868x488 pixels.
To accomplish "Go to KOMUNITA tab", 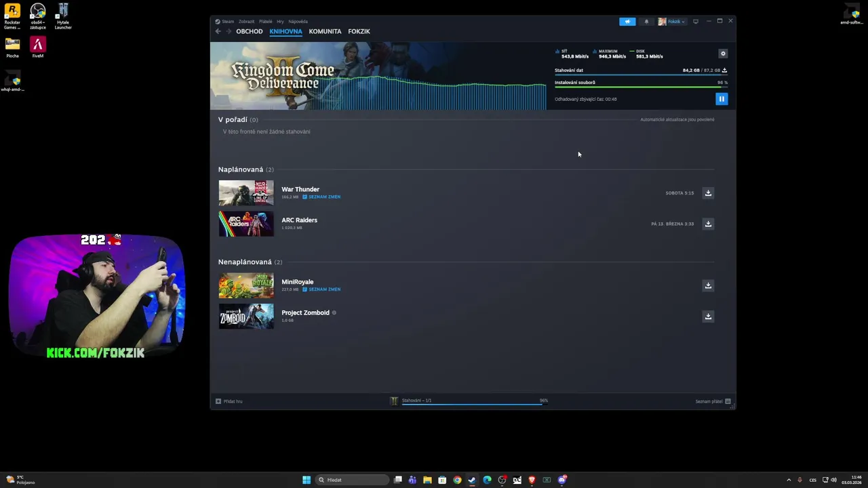I will [x=325, y=31].
